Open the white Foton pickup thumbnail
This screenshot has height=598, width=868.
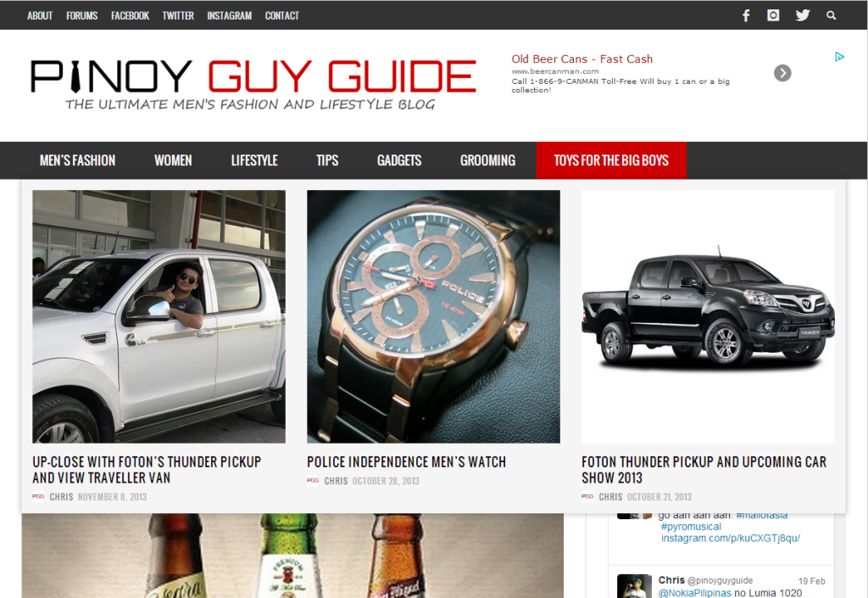159,316
